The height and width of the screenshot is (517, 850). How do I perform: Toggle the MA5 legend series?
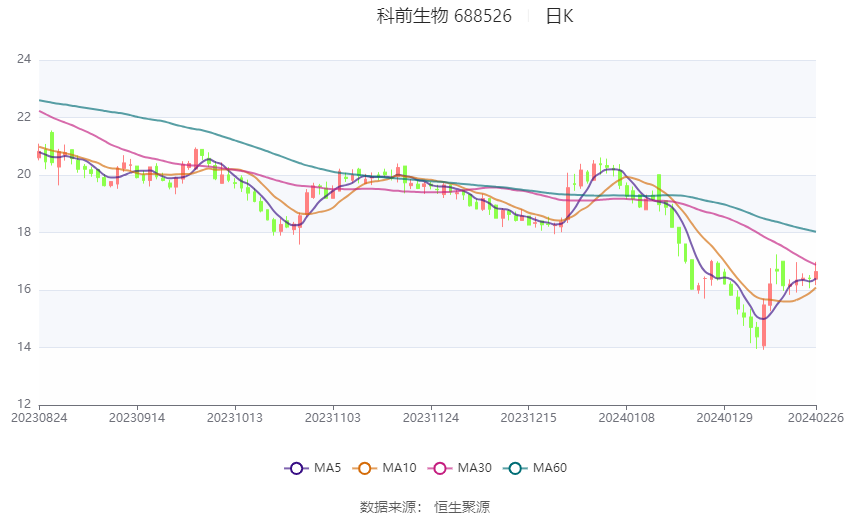[313, 468]
